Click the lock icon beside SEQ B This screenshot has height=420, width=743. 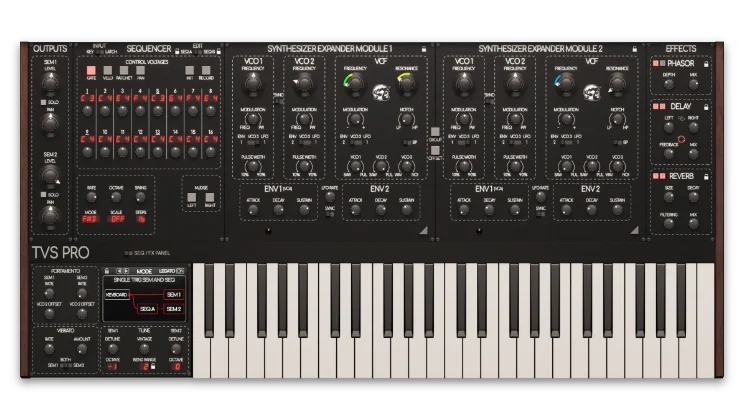pos(219,51)
